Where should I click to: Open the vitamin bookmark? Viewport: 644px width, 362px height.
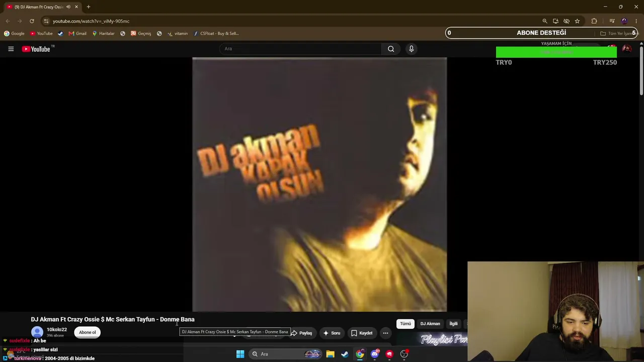point(178,34)
